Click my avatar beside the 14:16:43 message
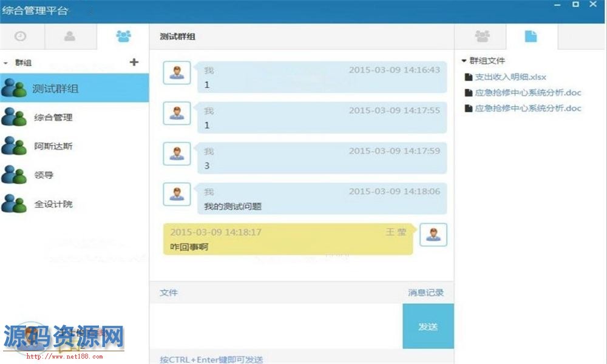Screen dimensions: 607x364 coord(177,73)
